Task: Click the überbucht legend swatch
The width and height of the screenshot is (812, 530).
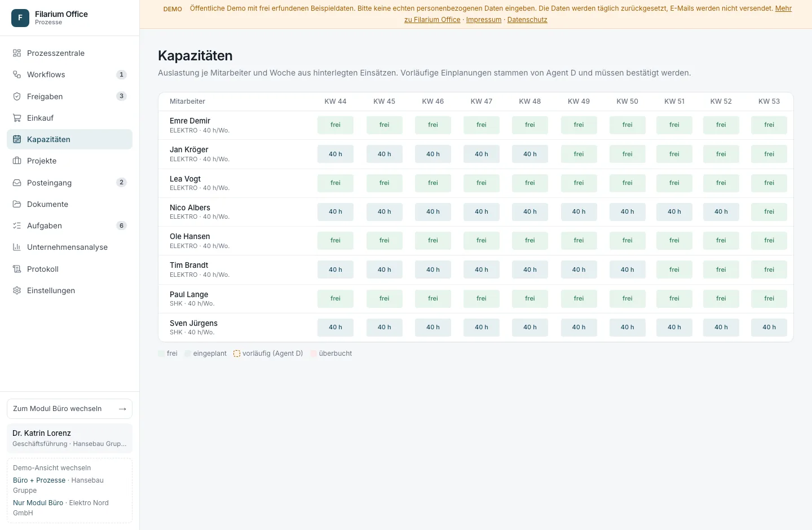Action: click(314, 354)
